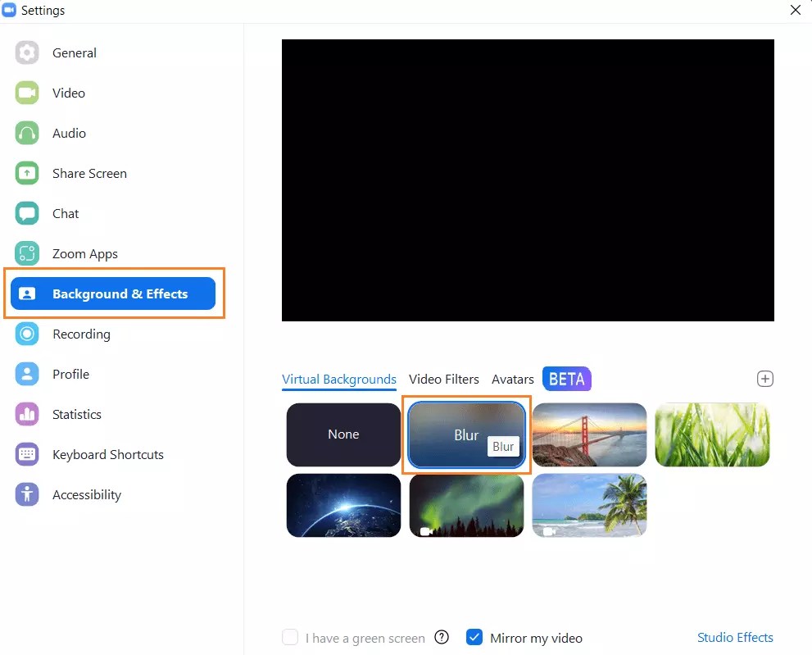Screen dimensions: 812x655
Task: Open Studio Effects
Action: click(x=735, y=637)
